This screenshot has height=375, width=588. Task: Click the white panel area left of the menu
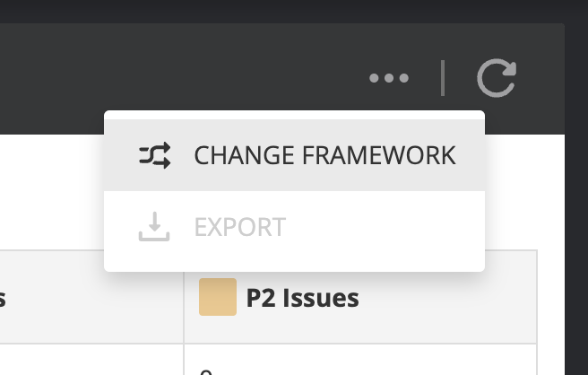(49, 193)
